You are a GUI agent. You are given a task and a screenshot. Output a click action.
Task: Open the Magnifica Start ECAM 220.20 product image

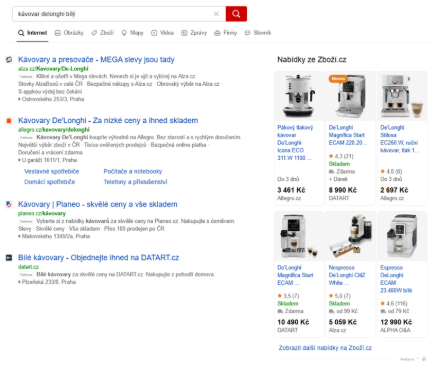[x=350, y=96]
